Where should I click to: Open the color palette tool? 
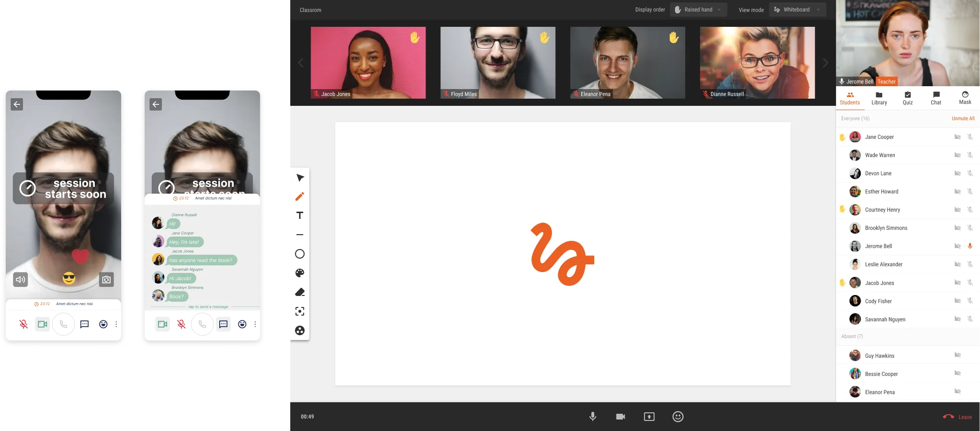(300, 273)
